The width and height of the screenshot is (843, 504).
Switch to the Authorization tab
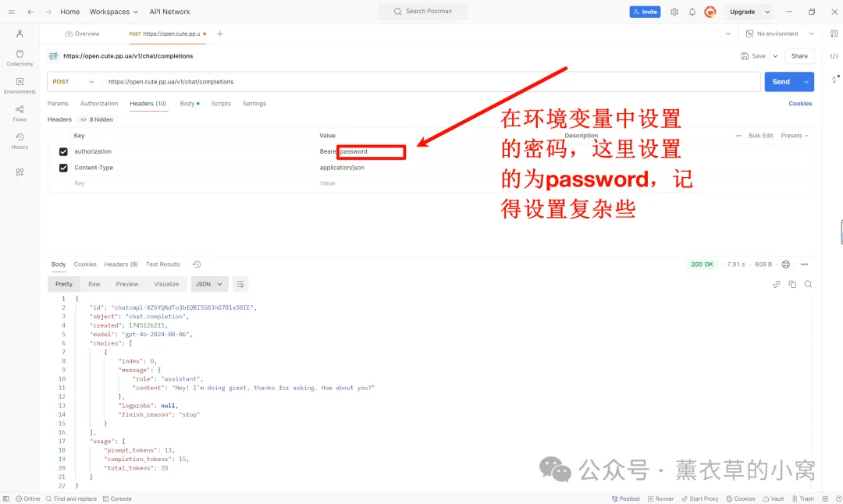(99, 104)
